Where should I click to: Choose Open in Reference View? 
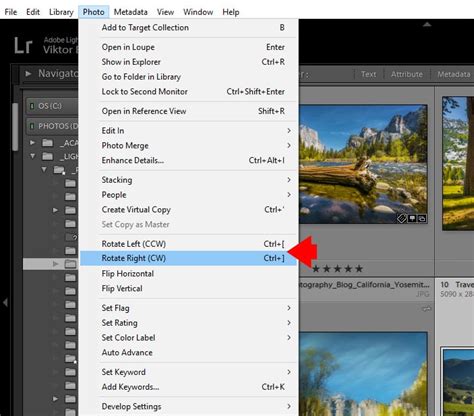click(188, 111)
